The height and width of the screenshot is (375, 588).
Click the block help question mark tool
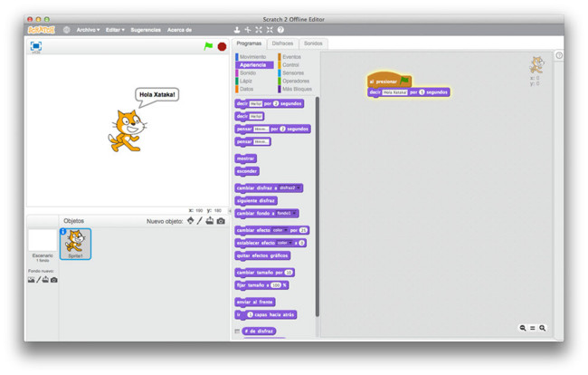(x=280, y=30)
